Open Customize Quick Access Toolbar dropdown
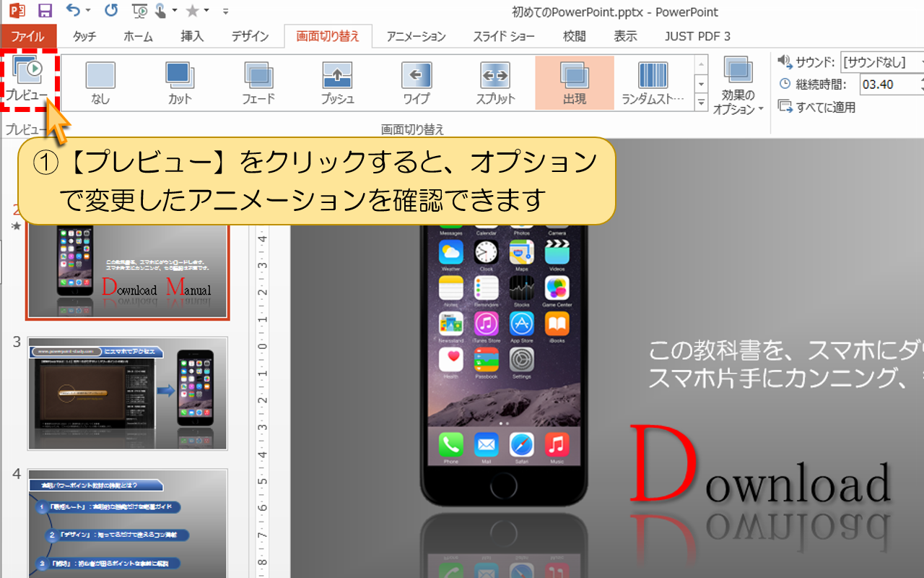Image resolution: width=924 pixels, height=578 pixels. [x=226, y=12]
